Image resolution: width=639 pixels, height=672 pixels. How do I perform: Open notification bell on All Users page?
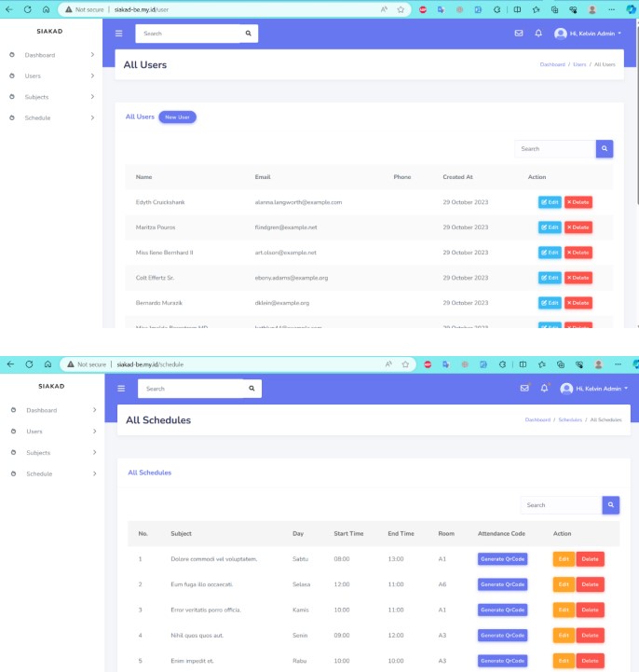tap(538, 33)
